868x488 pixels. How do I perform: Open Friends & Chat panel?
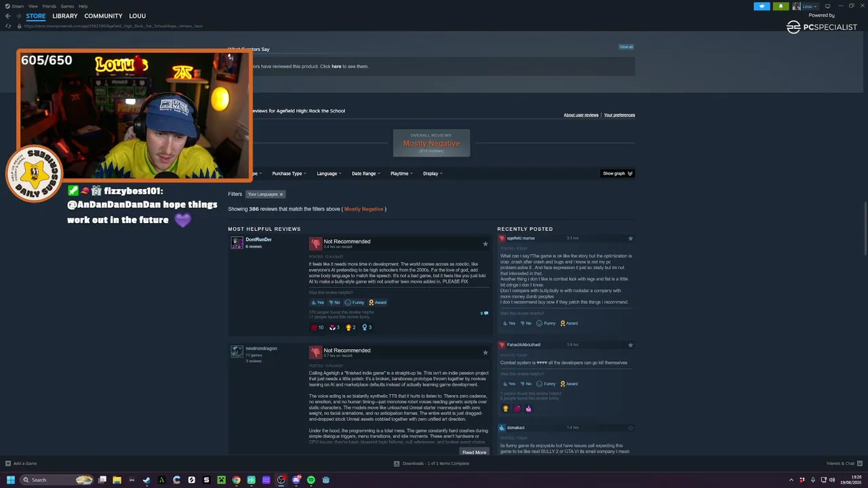tap(843, 464)
